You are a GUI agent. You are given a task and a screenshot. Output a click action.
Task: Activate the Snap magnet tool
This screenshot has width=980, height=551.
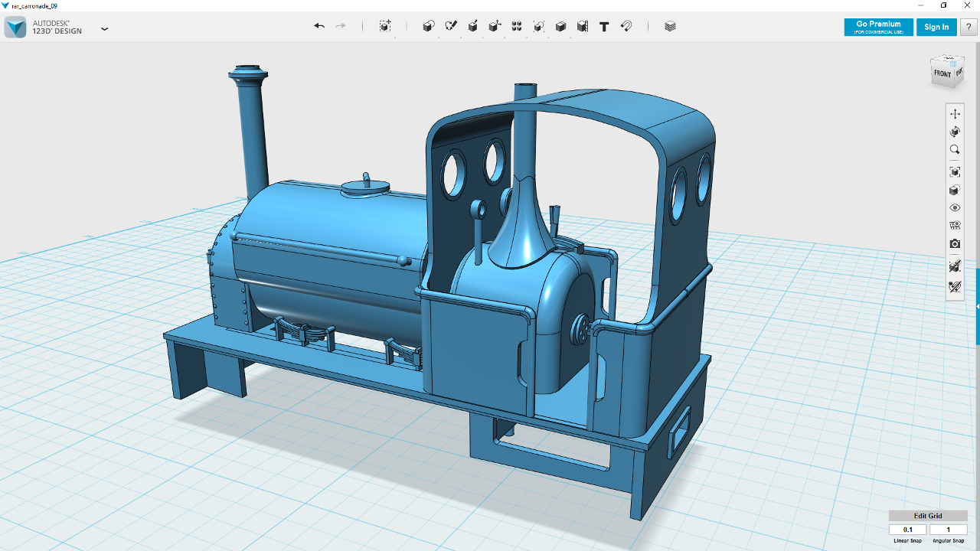(626, 26)
